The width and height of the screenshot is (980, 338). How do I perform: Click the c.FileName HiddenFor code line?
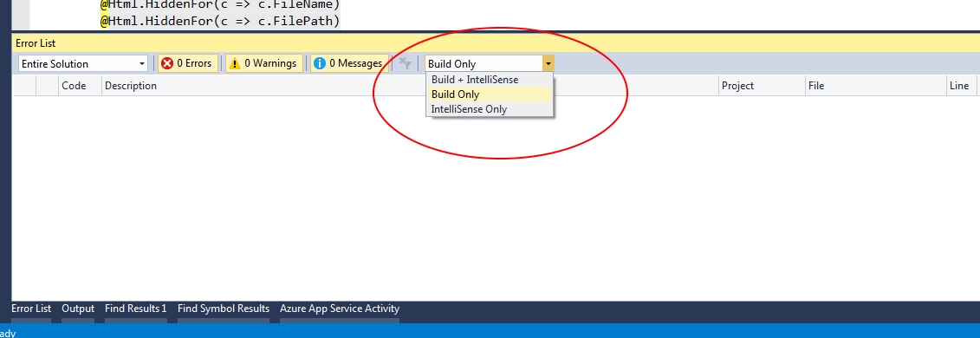point(220,4)
